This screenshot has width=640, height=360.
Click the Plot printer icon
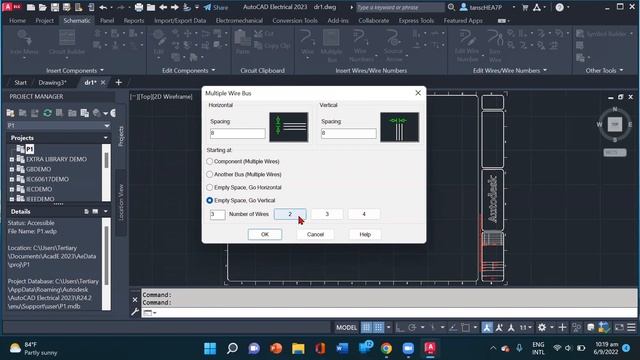click(139, 7)
